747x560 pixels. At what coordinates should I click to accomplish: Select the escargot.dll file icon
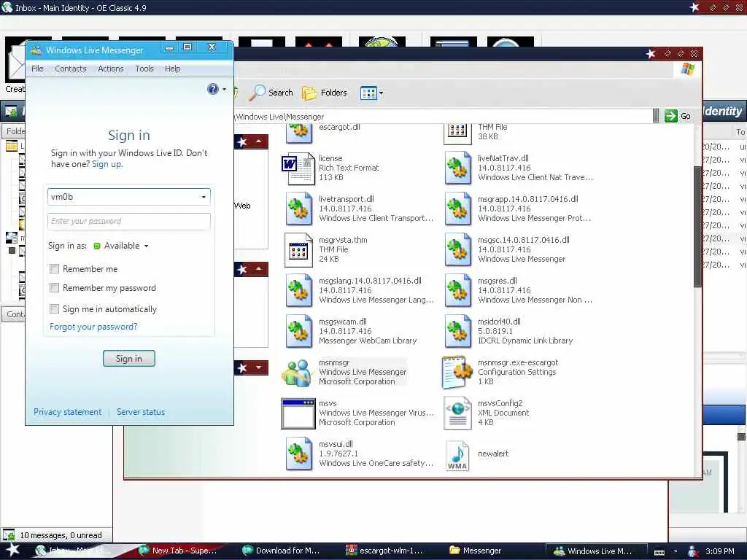pos(298,133)
